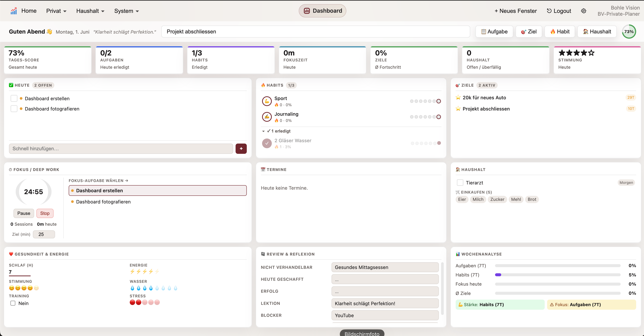Select fifth mood smiley in Gesundheit panel
The image size is (644, 336).
coord(37,288)
